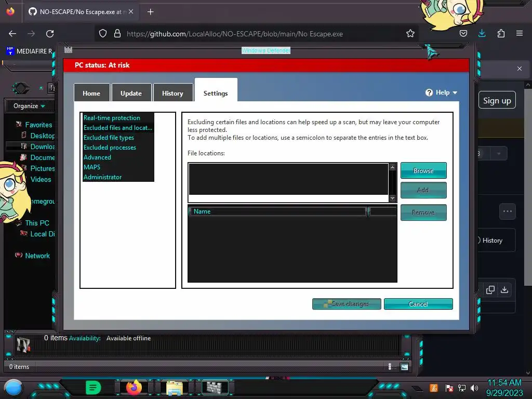Click the file locations scrollbar down arrow
Viewport: 532px width, 399px height.
pos(393,198)
